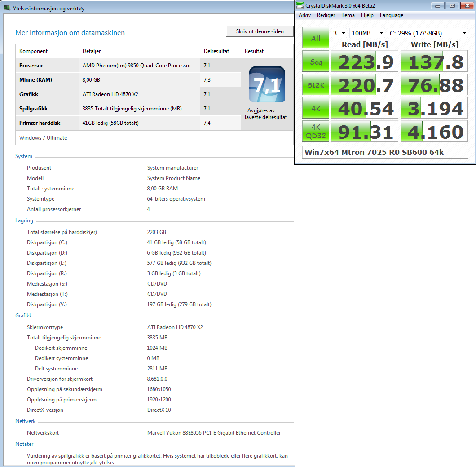
Task: Start the 4K QD32 benchmark test
Action: pyautogui.click(x=316, y=132)
